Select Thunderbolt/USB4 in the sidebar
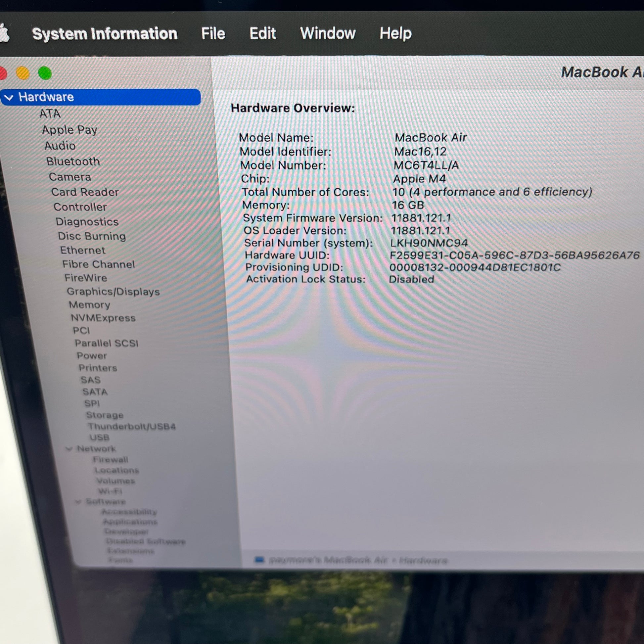 (x=132, y=426)
